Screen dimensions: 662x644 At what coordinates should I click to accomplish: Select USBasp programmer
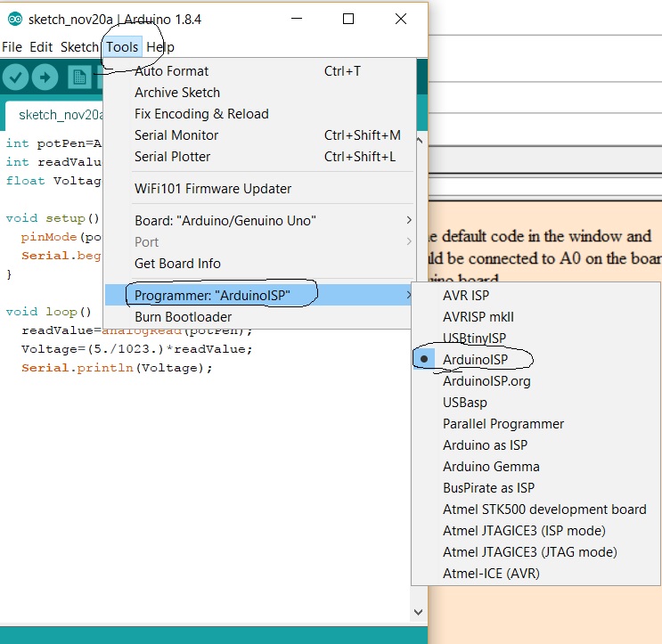pyautogui.click(x=535, y=403)
